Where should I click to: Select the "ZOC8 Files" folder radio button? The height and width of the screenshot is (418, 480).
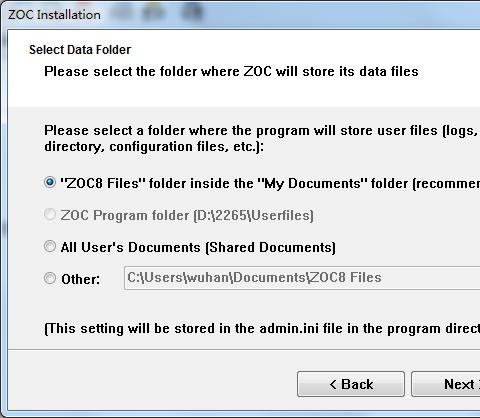pos(50,182)
